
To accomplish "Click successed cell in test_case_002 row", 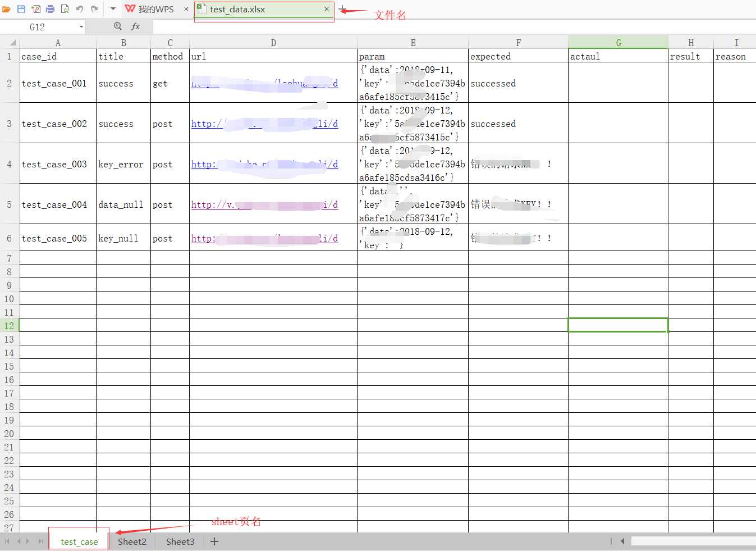I will pyautogui.click(x=518, y=124).
